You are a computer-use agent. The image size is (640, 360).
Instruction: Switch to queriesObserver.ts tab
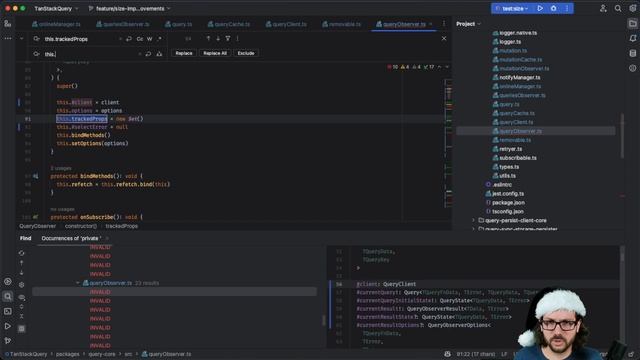click(x=122, y=24)
